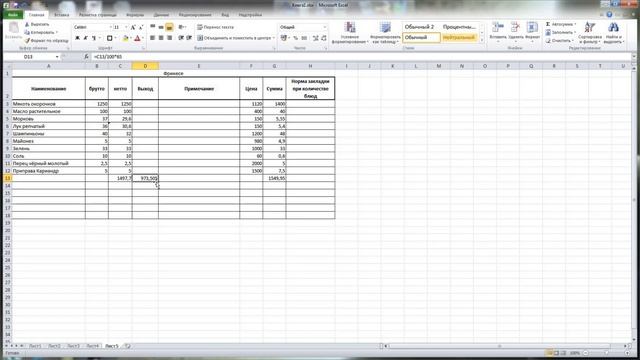Select the Нейтральный cell style

459,38
